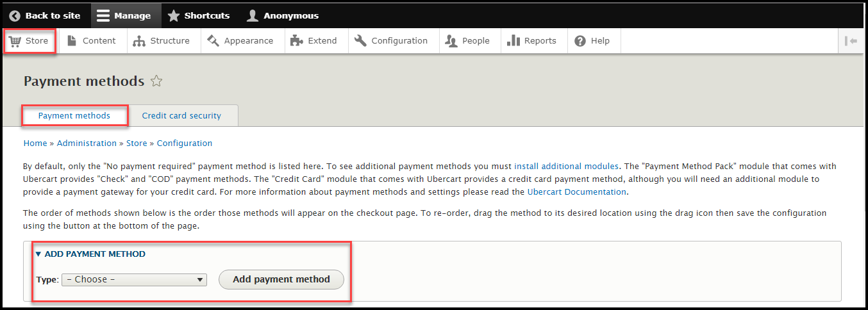868x310 pixels.
Task: Click the People person icon
Action: tap(451, 41)
